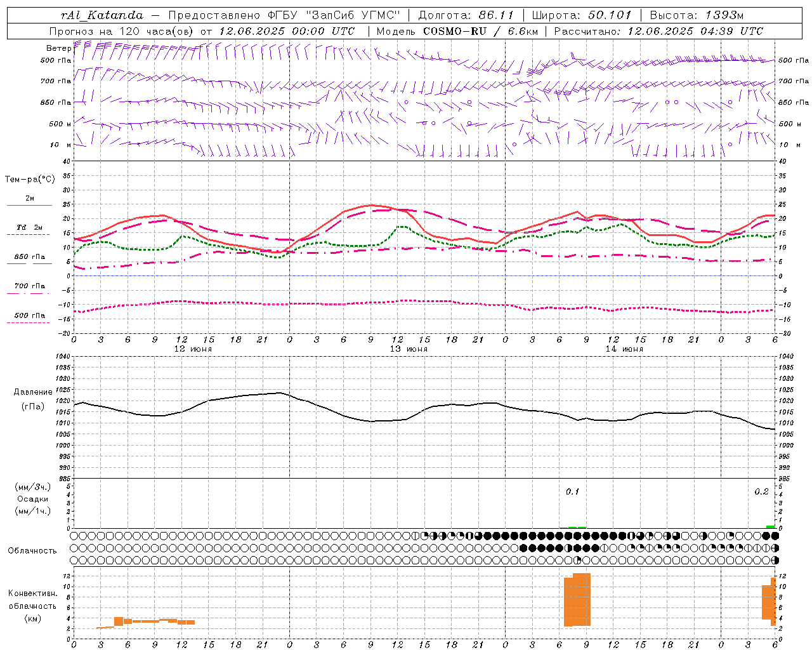Click the tall orange convective bar on 14 июня
Image resolution: width=812 pixels, height=650 pixels.
pyautogui.click(x=577, y=600)
